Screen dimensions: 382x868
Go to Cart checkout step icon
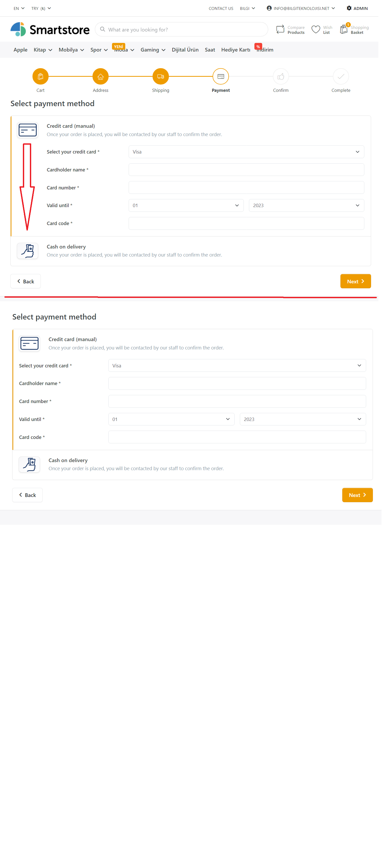(40, 76)
